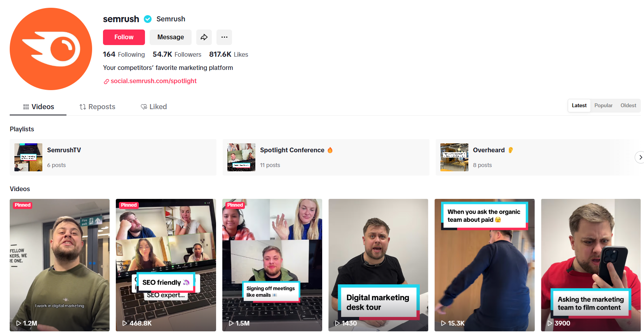
Task: Click the ear emoji beside Overheard
Action: click(x=511, y=150)
